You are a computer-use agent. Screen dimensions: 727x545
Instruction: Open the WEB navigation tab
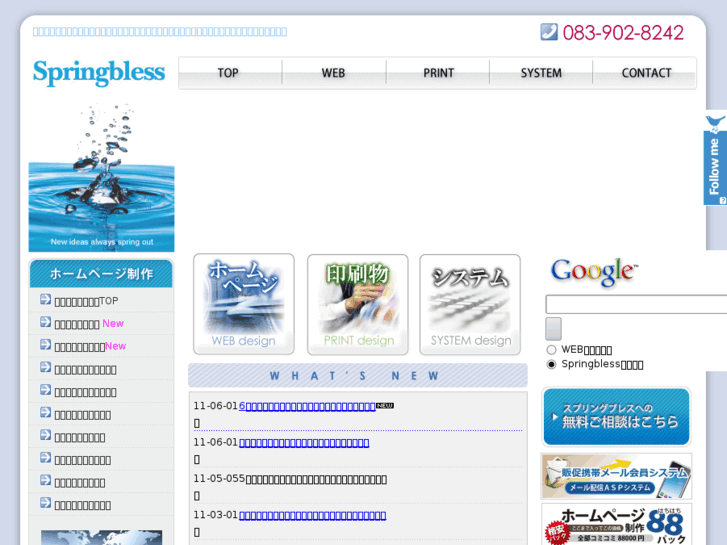(x=334, y=73)
